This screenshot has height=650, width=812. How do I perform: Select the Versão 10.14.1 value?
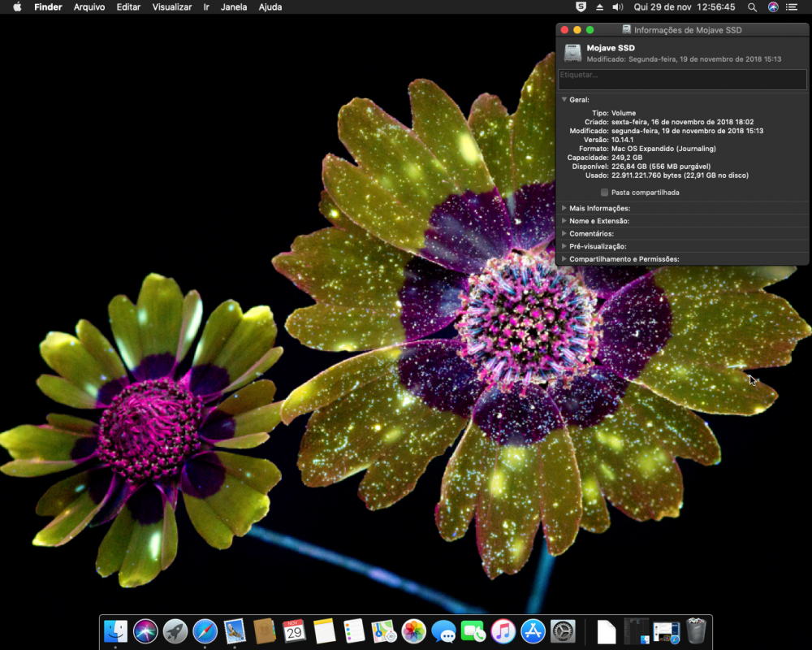point(622,140)
